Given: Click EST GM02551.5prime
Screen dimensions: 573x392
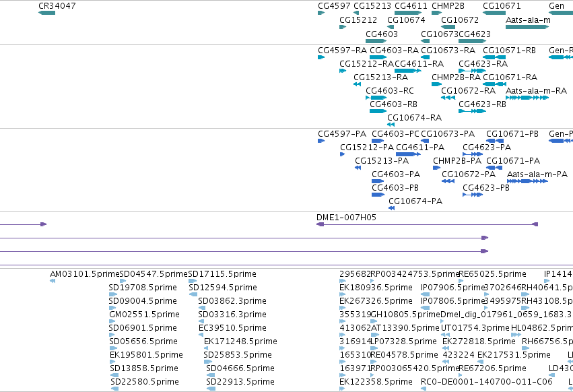Looking at the screenshot, I should 112,321.
